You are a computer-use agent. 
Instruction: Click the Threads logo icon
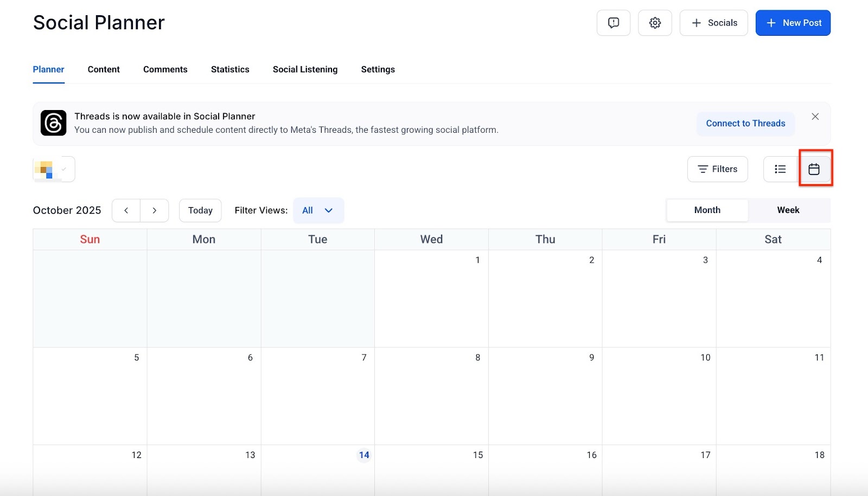click(x=53, y=123)
